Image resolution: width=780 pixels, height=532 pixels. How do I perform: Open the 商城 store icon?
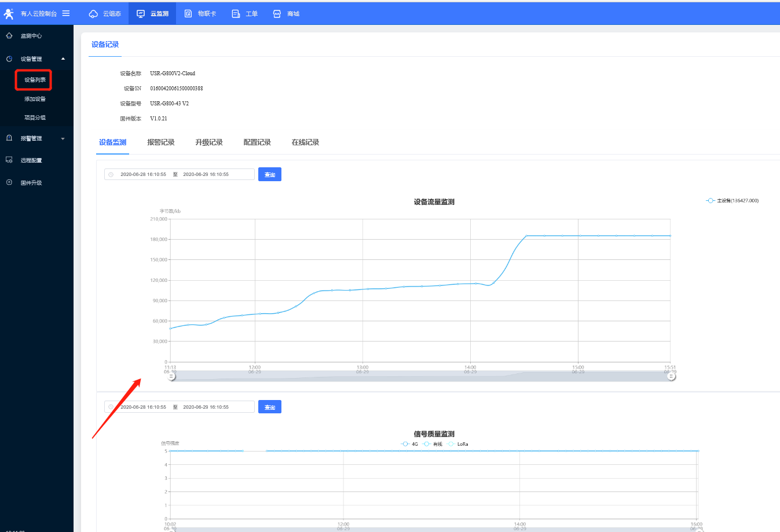(277, 14)
